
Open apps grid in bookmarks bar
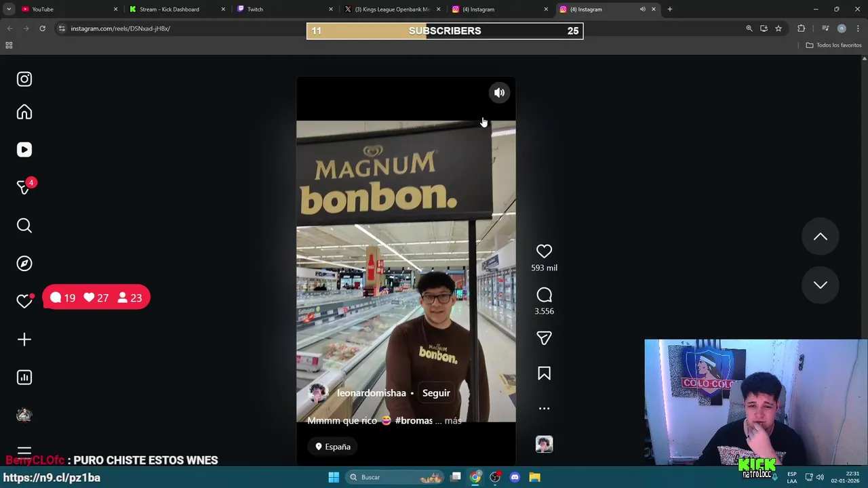click(9, 45)
